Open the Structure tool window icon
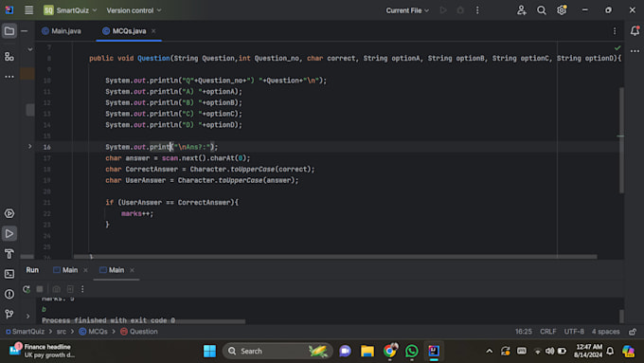 (x=9, y=57)
